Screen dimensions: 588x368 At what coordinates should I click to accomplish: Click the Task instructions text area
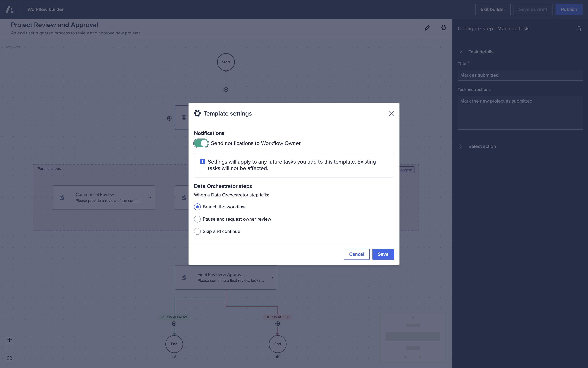point(520,112)
